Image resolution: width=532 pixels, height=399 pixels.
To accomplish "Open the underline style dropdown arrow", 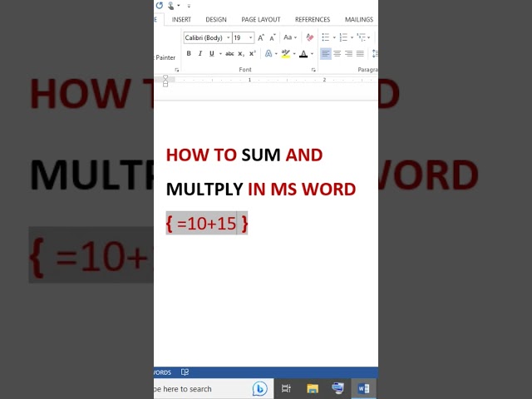I will tap(220, 53).
